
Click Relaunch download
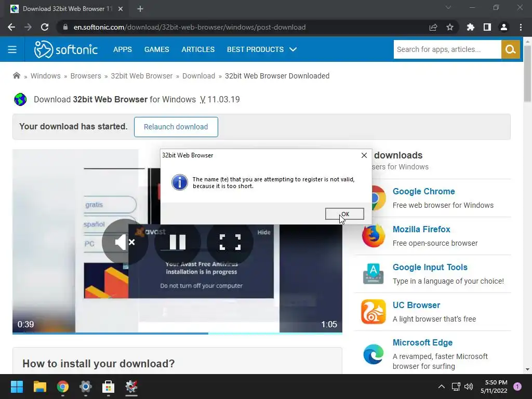(176, 127)
